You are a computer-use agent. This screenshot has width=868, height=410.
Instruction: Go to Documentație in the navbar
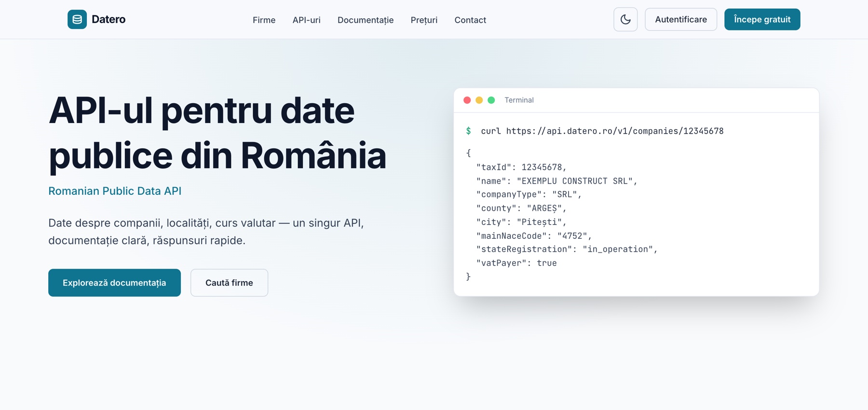[366, 20]
